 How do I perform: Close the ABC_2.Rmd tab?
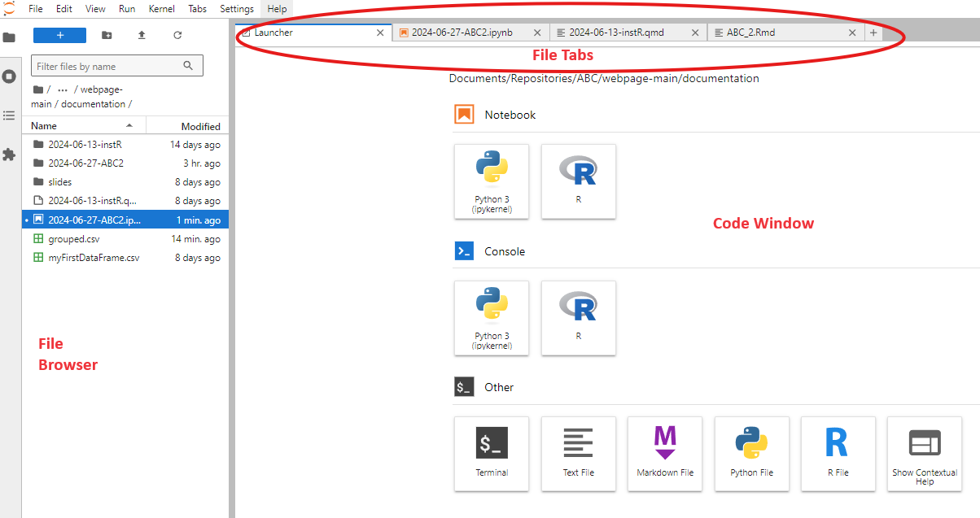pyautogui.click(x=852, y=33)
